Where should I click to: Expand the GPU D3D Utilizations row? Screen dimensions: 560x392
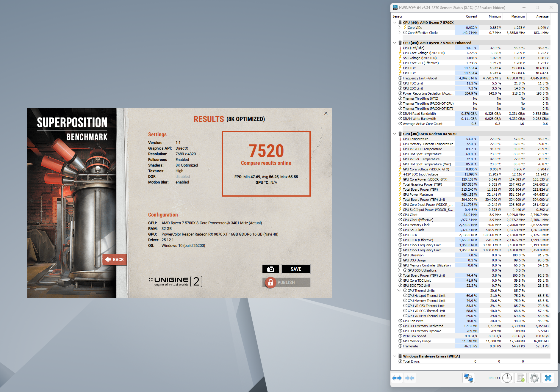[399, 270]
